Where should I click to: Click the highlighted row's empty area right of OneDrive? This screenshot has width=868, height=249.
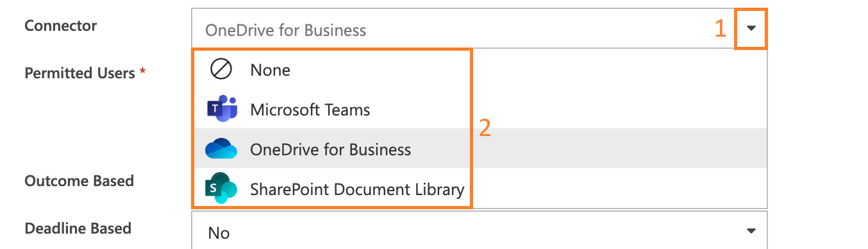tap(619, 150)
